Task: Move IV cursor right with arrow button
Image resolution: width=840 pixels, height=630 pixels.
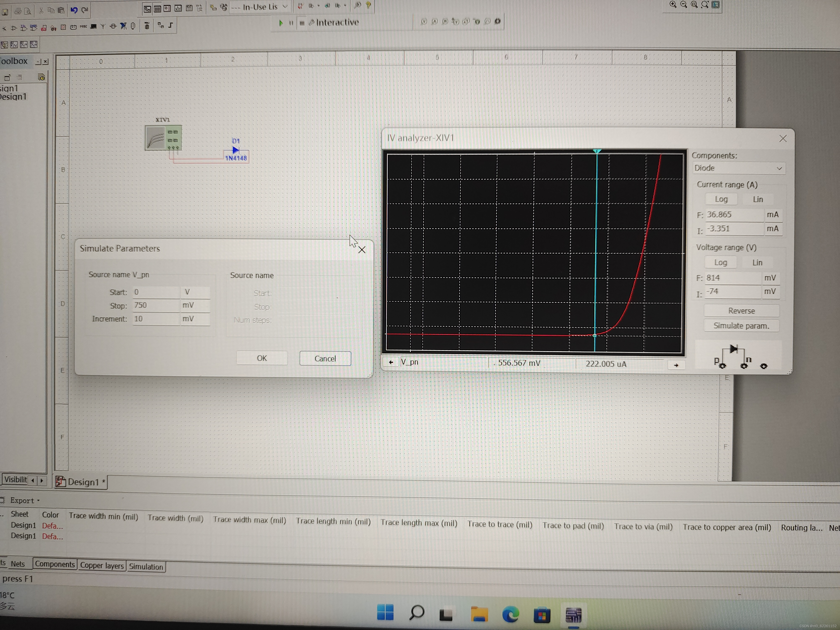Action: (676, 365)
